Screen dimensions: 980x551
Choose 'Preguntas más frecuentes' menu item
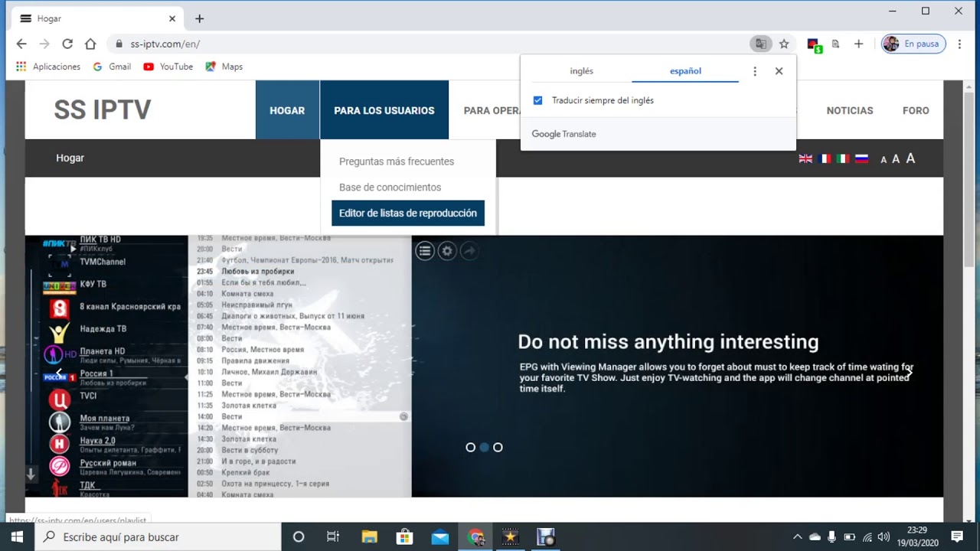coord(397,161)
